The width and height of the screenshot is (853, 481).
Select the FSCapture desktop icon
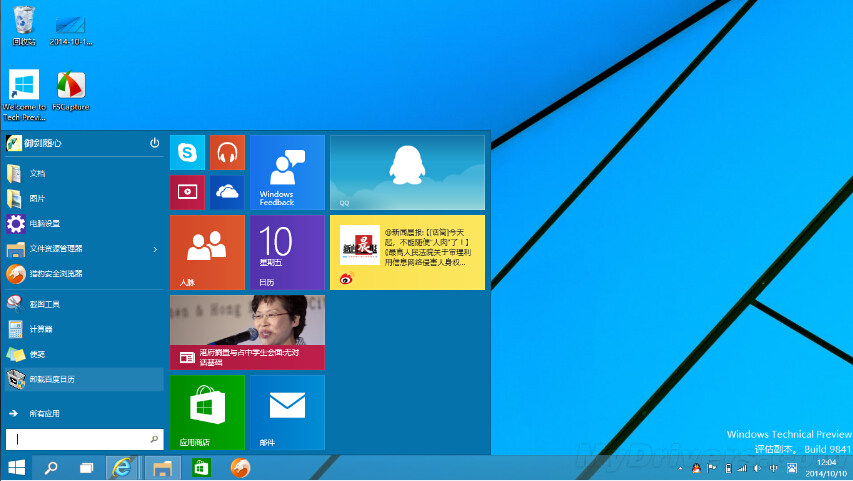(71, 91)
